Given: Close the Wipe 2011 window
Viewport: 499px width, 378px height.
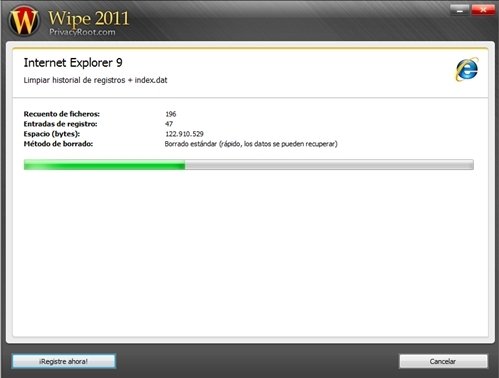Looking at the screenshot, I should (x=483, y=10).
